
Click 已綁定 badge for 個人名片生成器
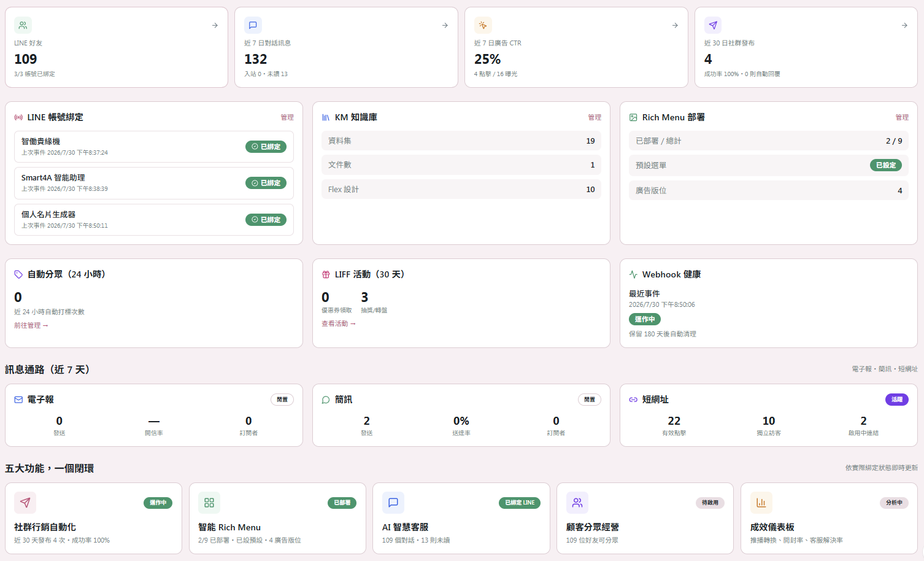click(x=266, y=220)
